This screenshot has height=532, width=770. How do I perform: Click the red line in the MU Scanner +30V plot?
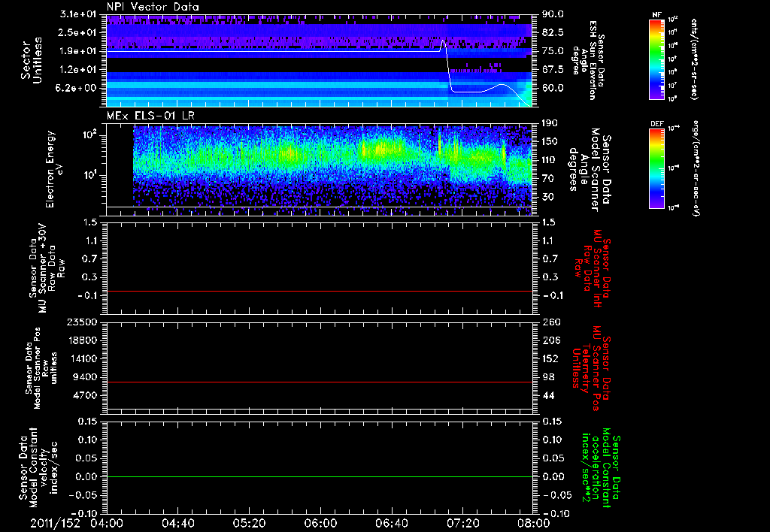point(320,291)
